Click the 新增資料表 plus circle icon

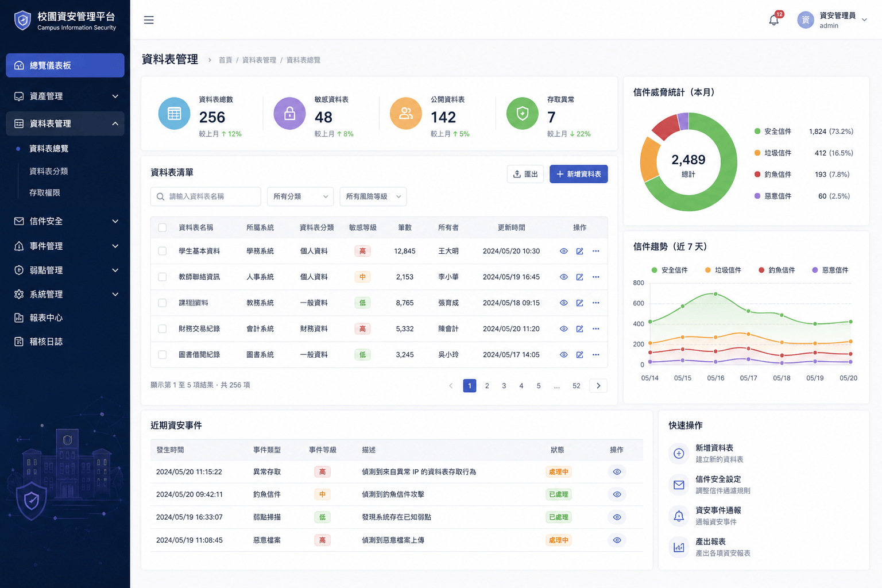679,454
